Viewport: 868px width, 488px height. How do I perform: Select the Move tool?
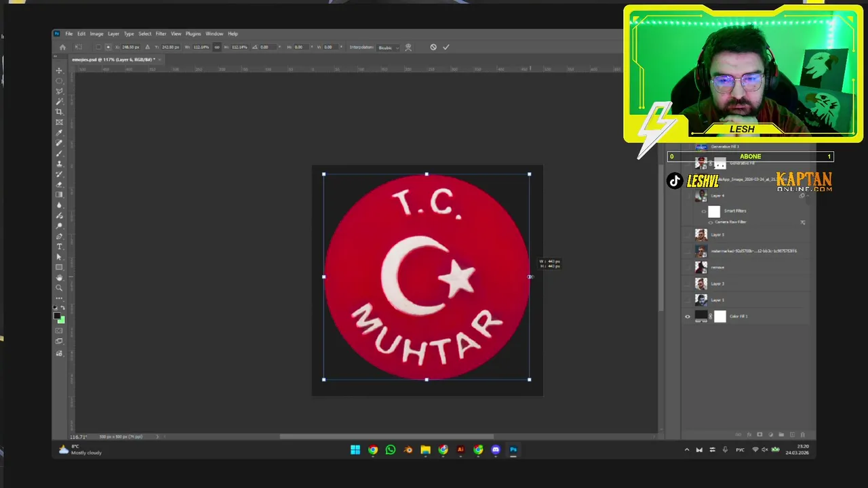[x=59, y=70]
